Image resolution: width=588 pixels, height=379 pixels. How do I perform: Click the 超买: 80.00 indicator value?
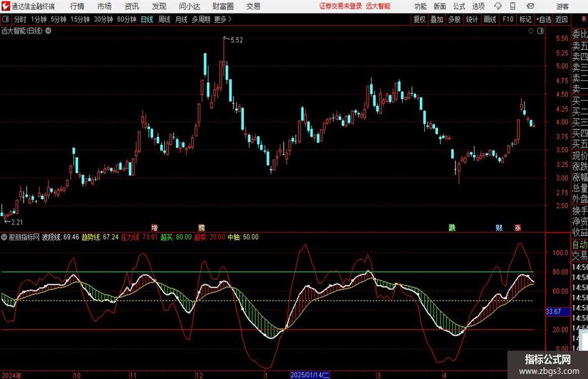(x=176, y=237)
